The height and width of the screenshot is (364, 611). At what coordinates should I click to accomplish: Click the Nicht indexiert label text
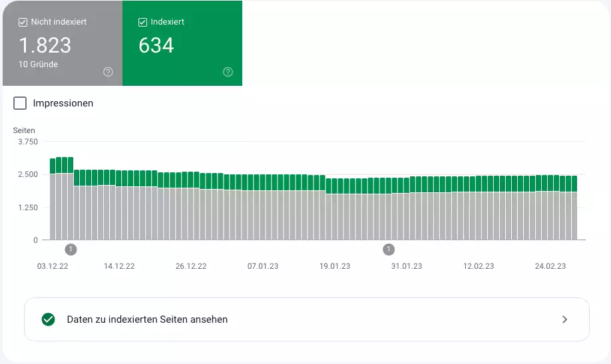click(x=59, y=22)
